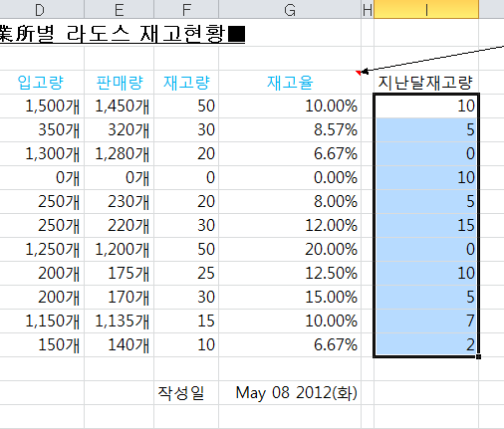The width and height of the screenshot is (504, 429).
Task: Select the 1,250개 cell
Action: click(x=42, y=250)
